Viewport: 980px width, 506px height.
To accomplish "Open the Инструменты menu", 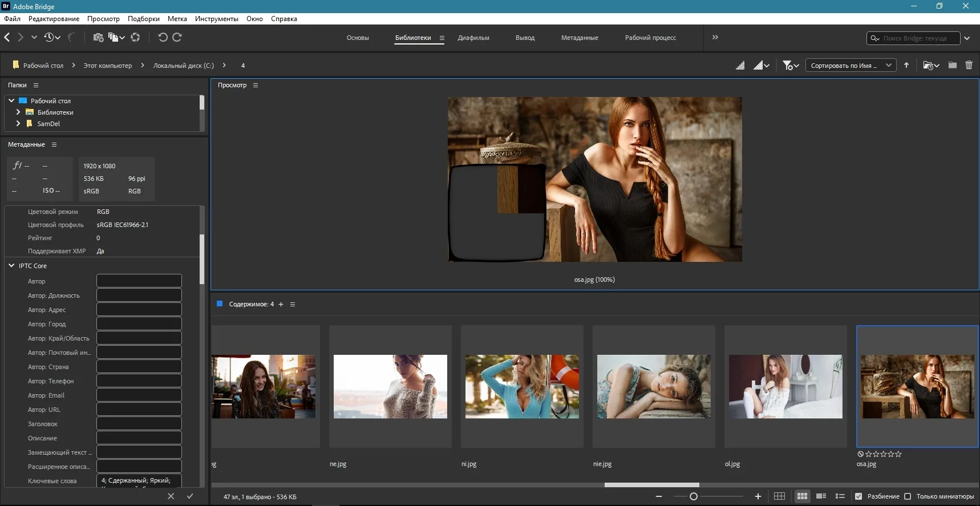I will pos(216,19).
